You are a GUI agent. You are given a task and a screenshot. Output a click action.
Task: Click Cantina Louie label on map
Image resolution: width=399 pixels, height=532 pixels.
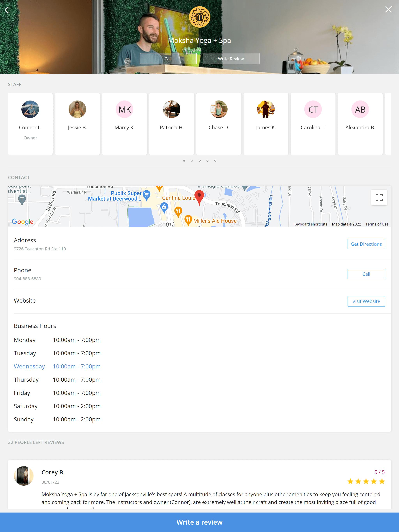[179, 198]
